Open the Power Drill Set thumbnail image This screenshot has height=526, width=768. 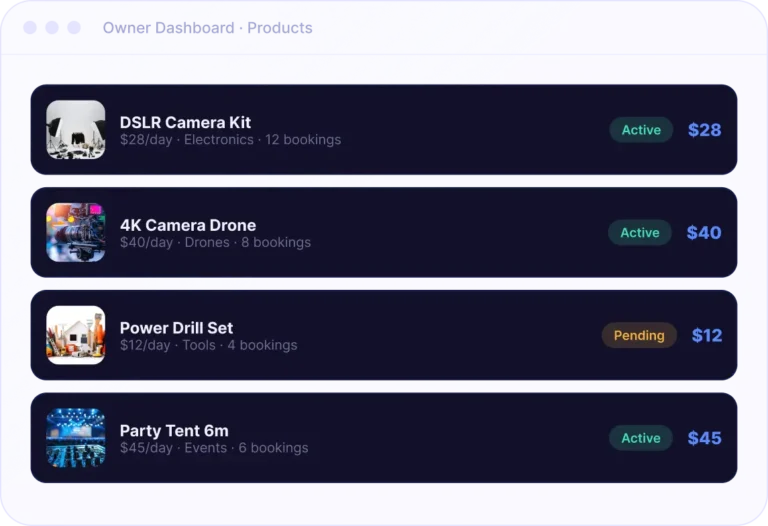75,335
